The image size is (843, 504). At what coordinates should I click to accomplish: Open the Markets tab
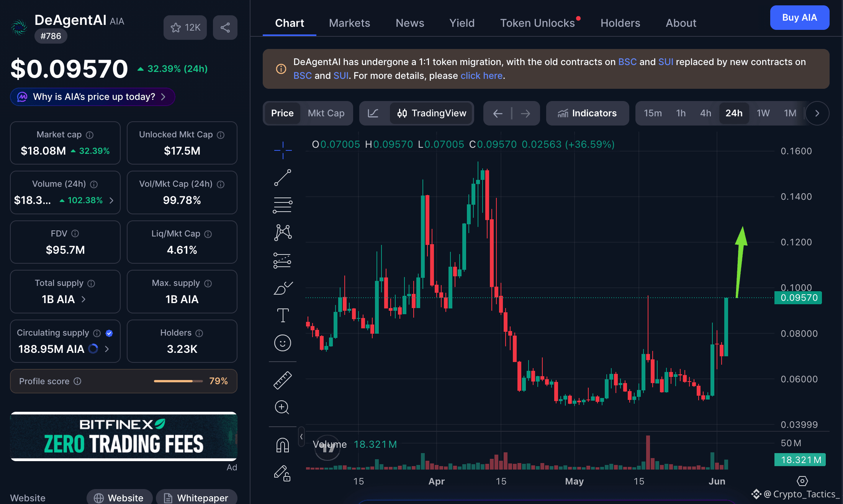[349, 23]
